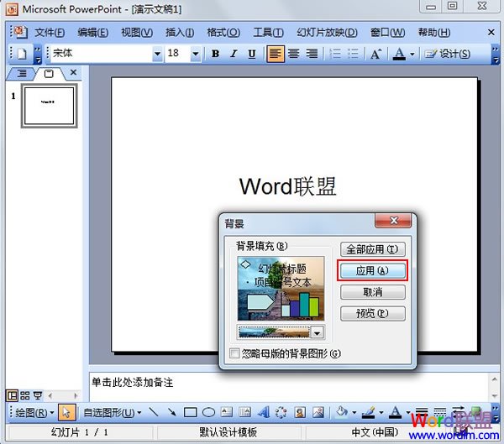Switch to Normal view icon
Viewport: 504px width, 444px height.
pyautogui.click(x=13, y=395)
